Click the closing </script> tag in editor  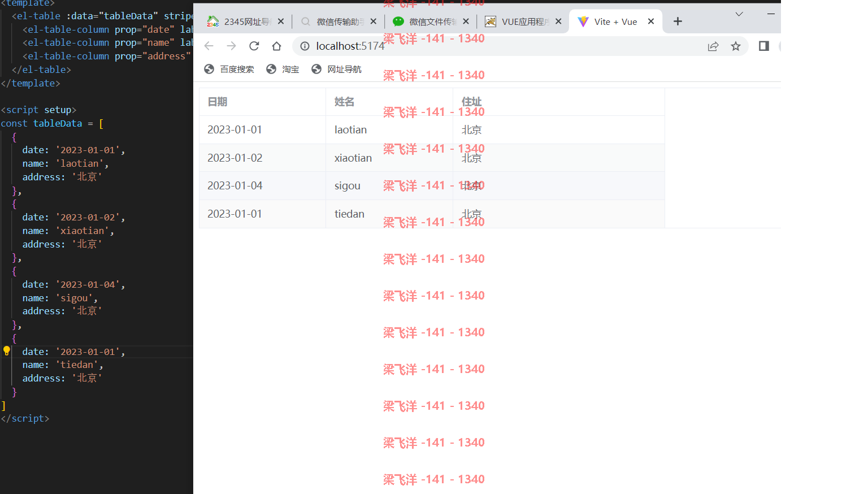click(25, 418)
